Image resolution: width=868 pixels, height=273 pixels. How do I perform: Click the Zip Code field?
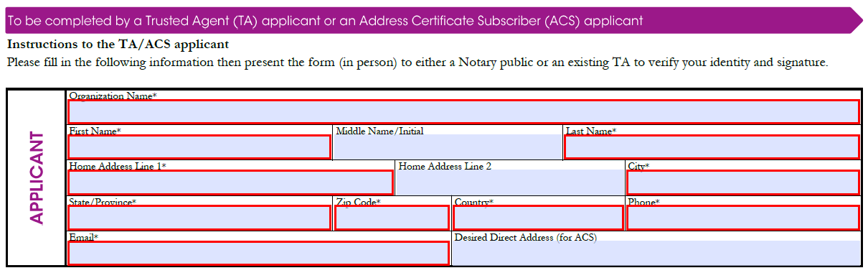392,218
